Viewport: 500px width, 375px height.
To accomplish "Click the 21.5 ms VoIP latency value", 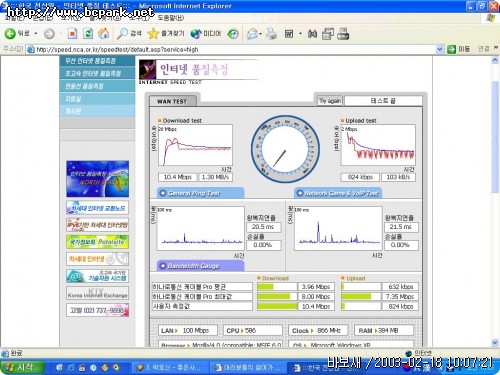I will [401, 227].
